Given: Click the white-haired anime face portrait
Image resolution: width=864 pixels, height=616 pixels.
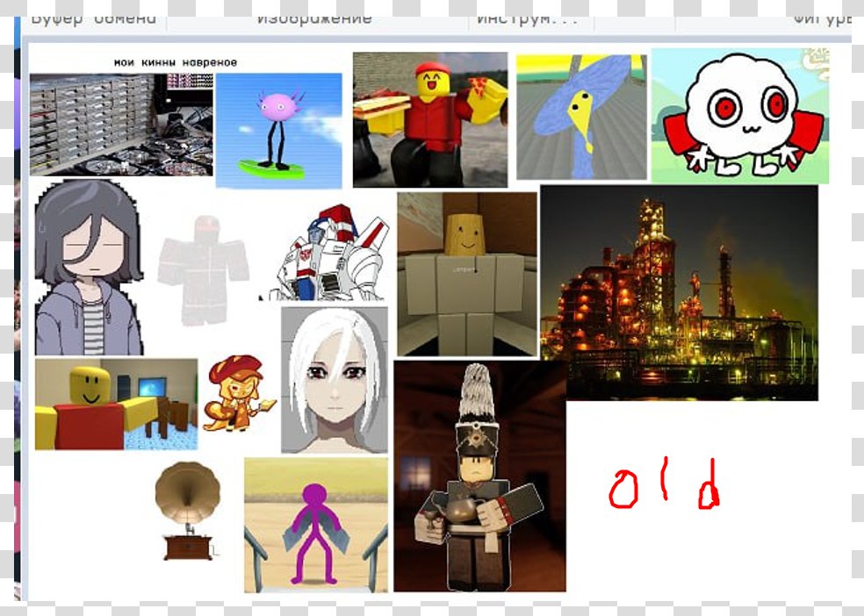Looking at the screenshot, I should pyautogui.click(x=335, y=380).
